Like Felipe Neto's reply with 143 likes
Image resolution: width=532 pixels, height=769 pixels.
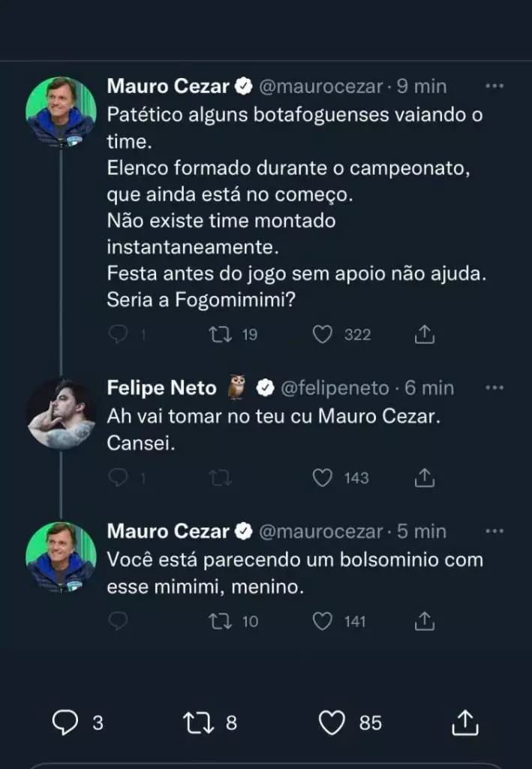click(x=323, y=477)
